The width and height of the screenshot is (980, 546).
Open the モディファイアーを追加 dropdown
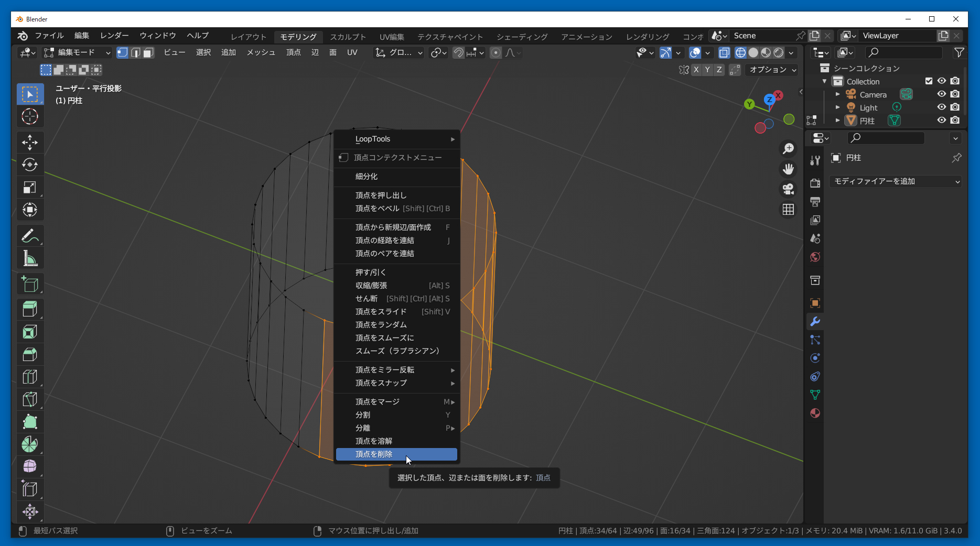click(896, 181)
